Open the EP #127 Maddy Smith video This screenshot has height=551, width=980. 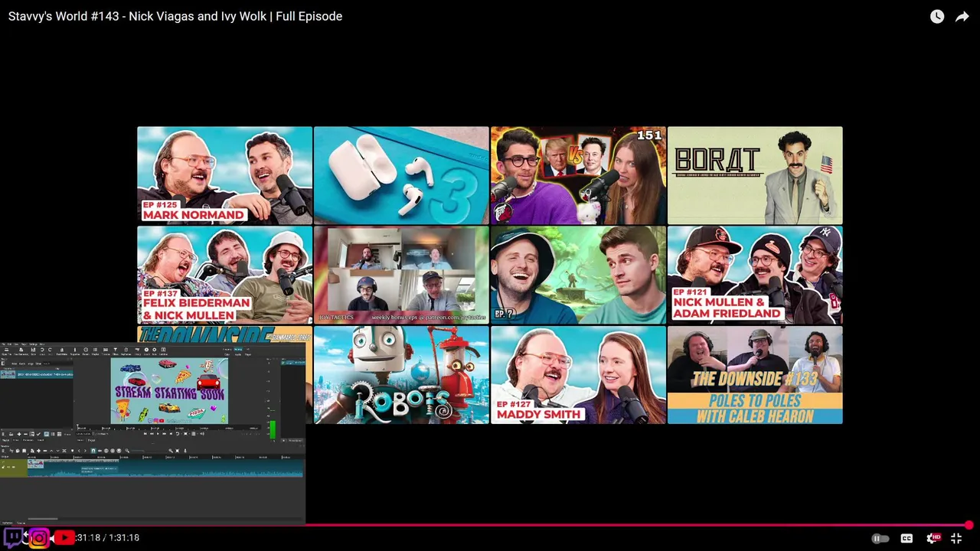pos(578,375)
